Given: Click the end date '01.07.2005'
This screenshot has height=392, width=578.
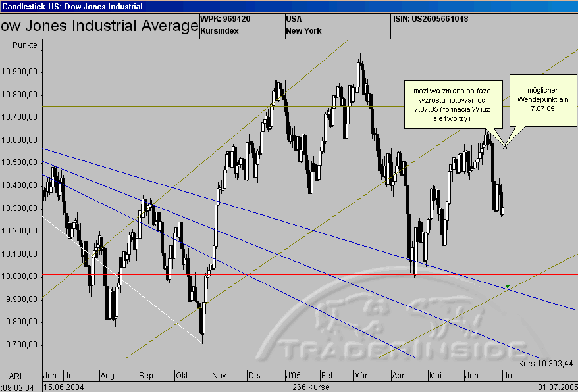Looking at the screenshot, I should point(558,387).
